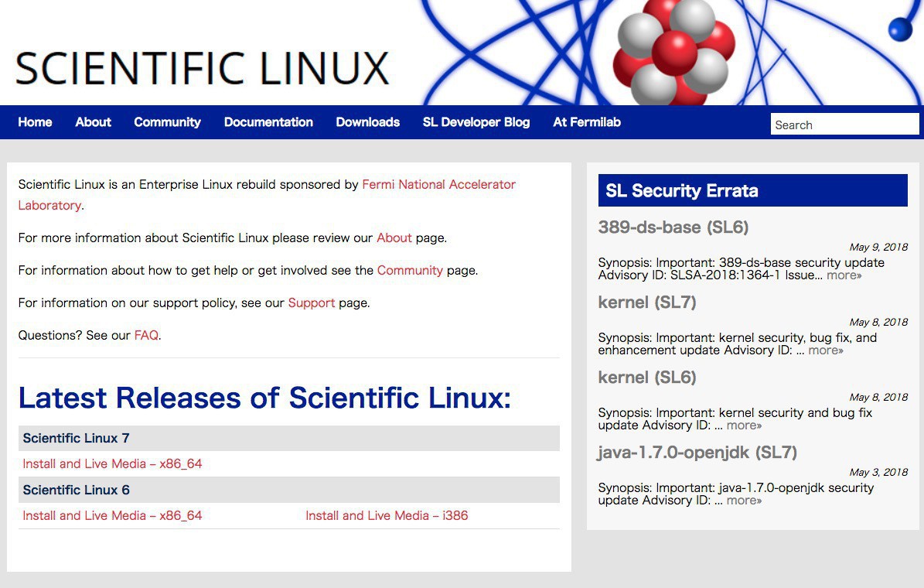Visit the SL Developer Blog
The image size is (924, 588).
click(476, 122)
